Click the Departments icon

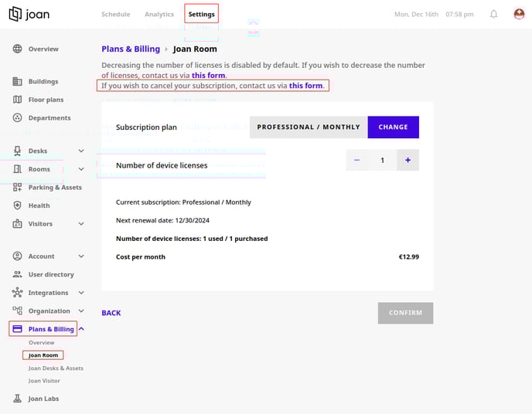[17, 118]
